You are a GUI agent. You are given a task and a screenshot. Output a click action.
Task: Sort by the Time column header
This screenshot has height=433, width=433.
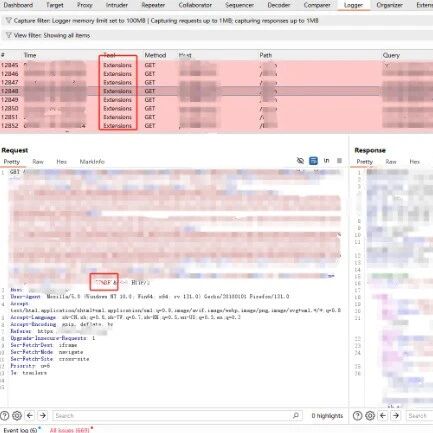click(x=30, y=55)
